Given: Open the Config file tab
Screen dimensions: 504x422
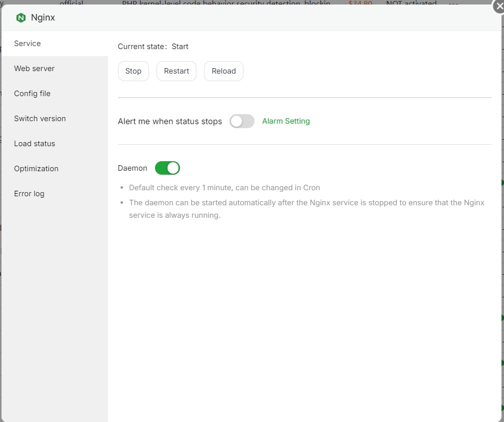Looking at the screenshot, I should coord(54,94).
